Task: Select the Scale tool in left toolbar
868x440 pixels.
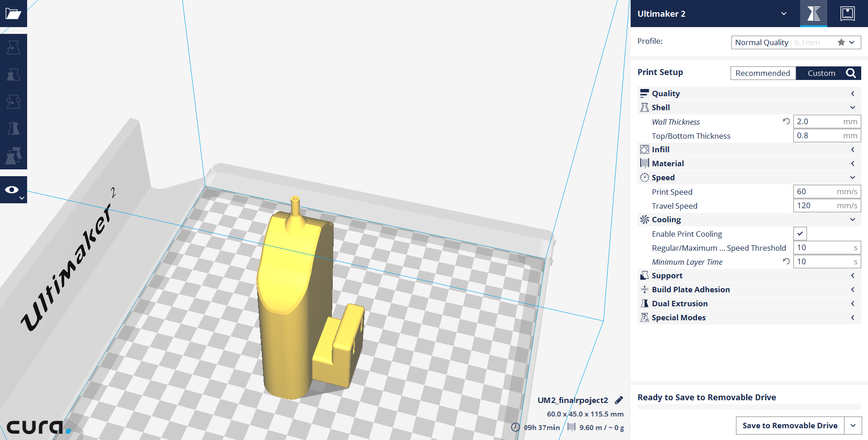Action: pos(13,75)
